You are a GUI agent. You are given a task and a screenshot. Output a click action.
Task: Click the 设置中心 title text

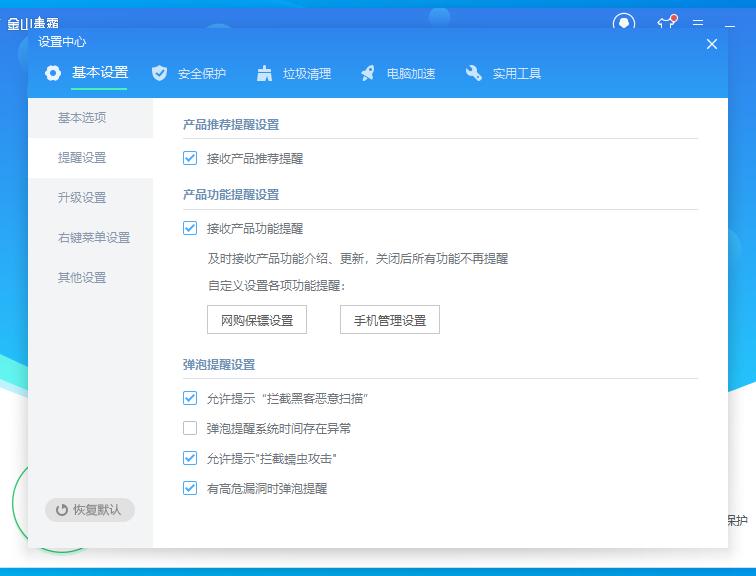tap(62, 42)
